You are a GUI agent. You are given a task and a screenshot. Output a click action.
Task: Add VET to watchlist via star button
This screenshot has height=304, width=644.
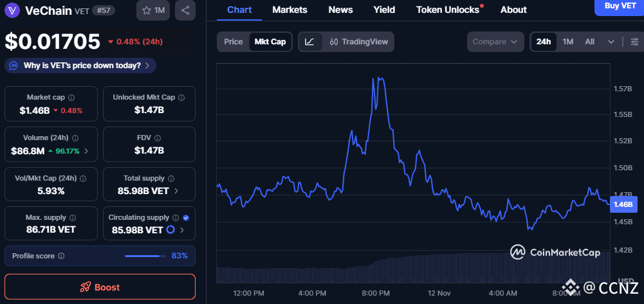[x=153, y=11]
